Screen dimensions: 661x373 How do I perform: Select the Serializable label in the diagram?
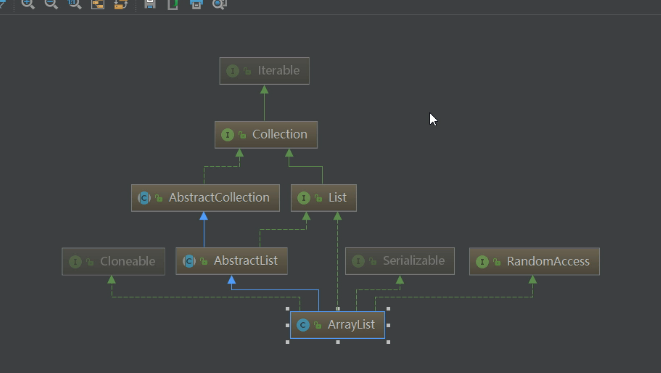point(414,260)
